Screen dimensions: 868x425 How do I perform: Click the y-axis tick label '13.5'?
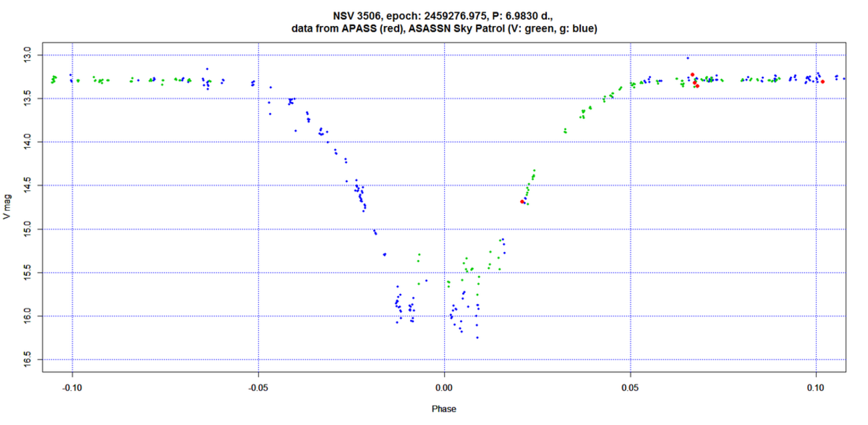click(26, 98)
